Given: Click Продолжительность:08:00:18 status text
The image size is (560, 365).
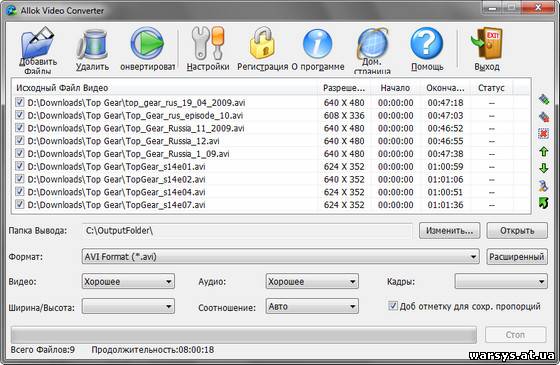Looking at the screenshot, I should click(153, 350).
